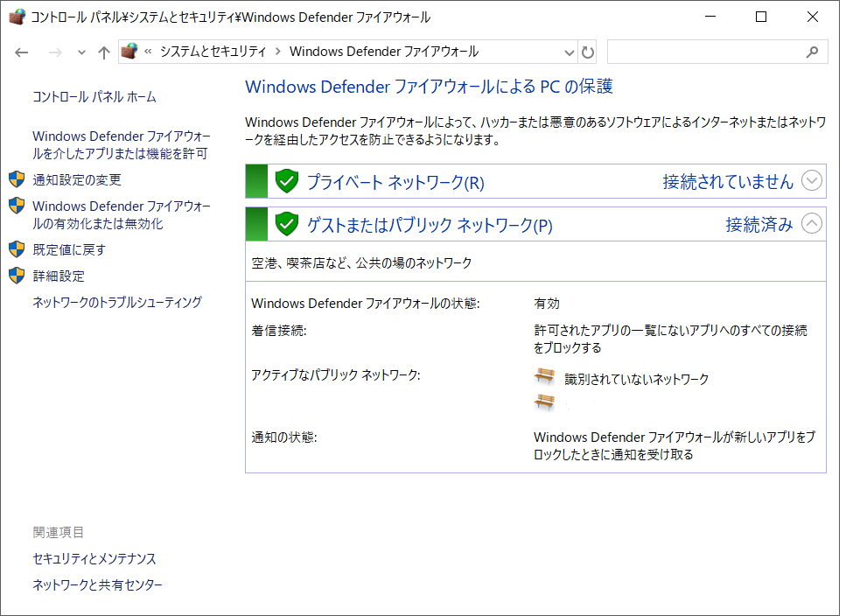Click shield icon beside 有効化または無効化
Image resolution: width=846 pixels, height=616 pixels.
(17, 206)
